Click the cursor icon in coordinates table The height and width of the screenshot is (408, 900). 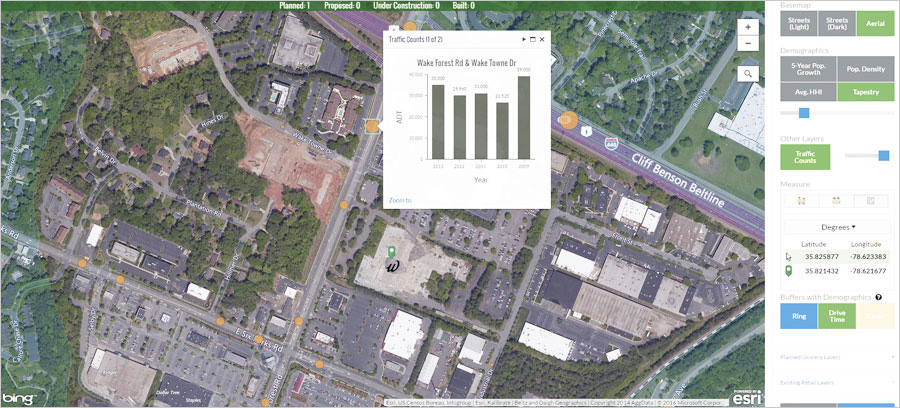[788, 257]
